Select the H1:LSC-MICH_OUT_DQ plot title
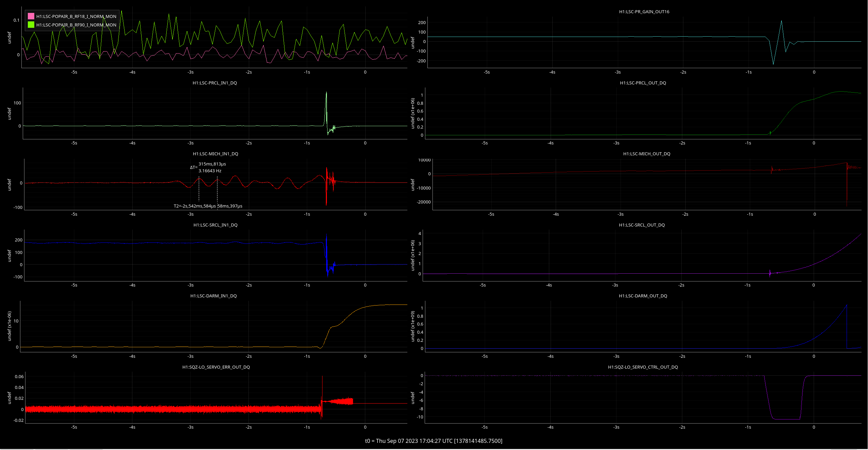This screenshot has height=450, width=868. click(x=647, y=154)
